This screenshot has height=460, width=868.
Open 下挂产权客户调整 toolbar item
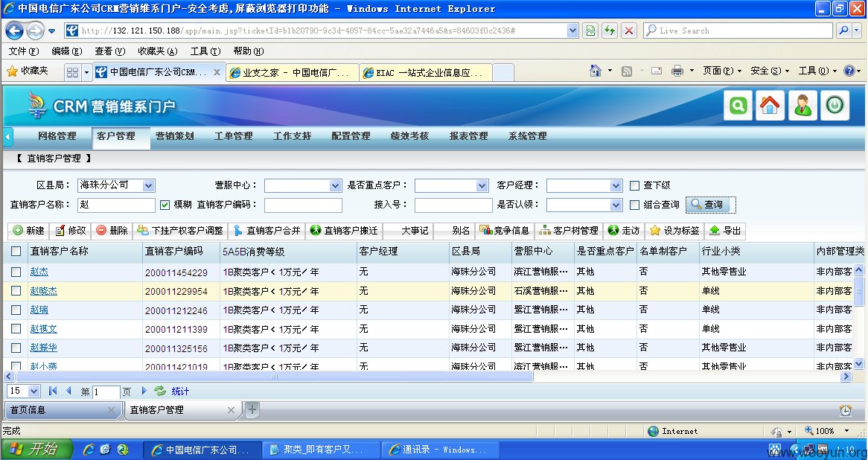180,230
